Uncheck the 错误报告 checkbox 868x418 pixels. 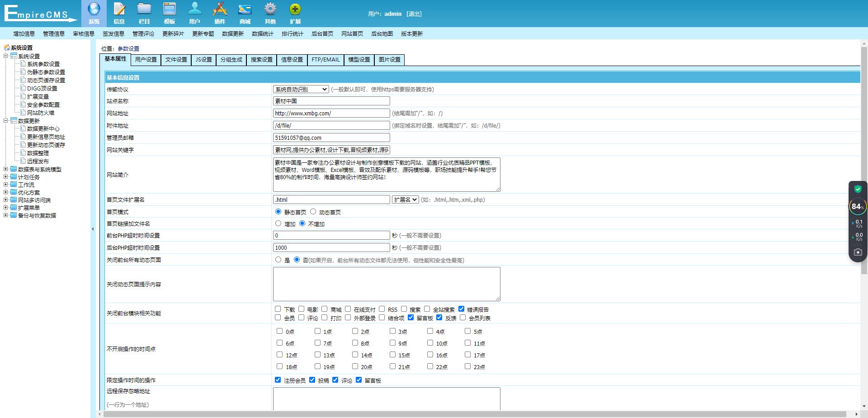click(x=461, y=309)
